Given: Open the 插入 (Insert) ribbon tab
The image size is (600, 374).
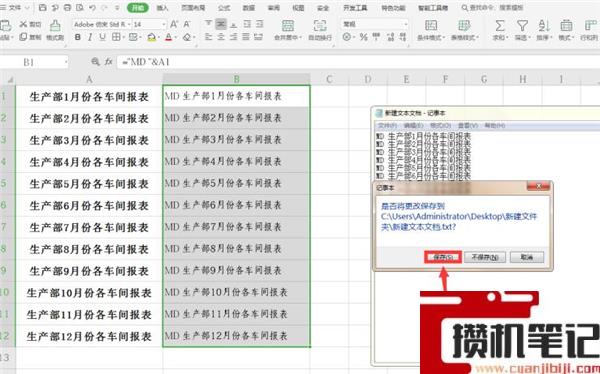Looking at the screenshot, I should coord(162,8).
